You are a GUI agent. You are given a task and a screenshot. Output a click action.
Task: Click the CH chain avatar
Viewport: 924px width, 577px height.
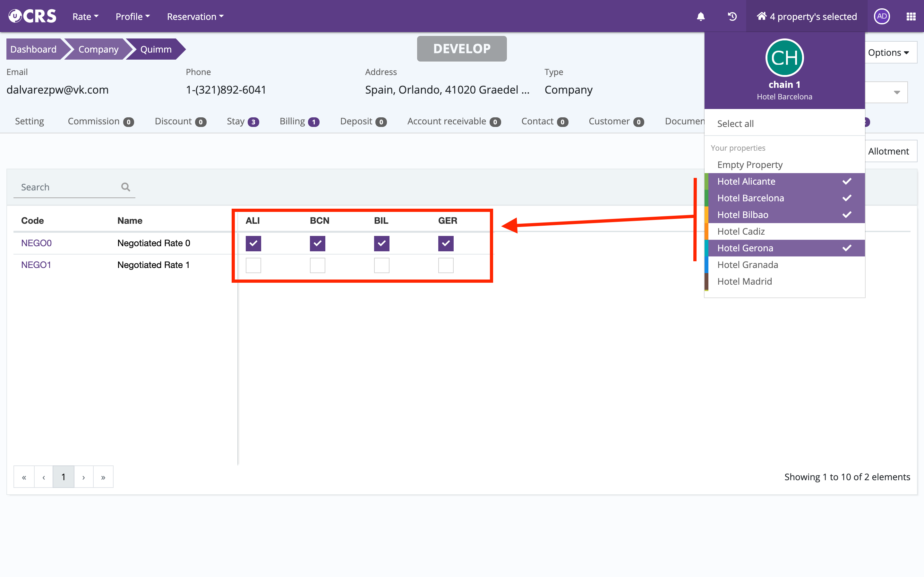(x=784, y=58)
